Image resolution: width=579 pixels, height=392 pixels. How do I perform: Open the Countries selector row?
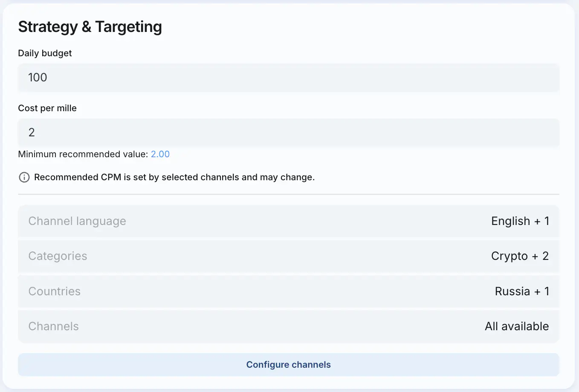pos(289,291)
